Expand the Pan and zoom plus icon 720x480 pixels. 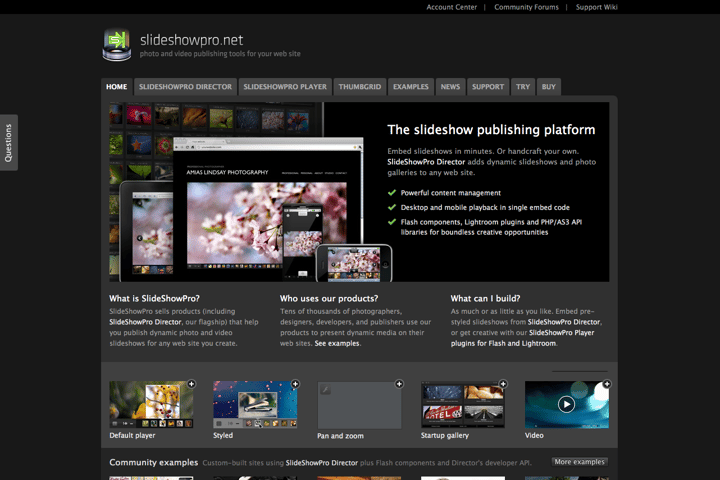399,384
